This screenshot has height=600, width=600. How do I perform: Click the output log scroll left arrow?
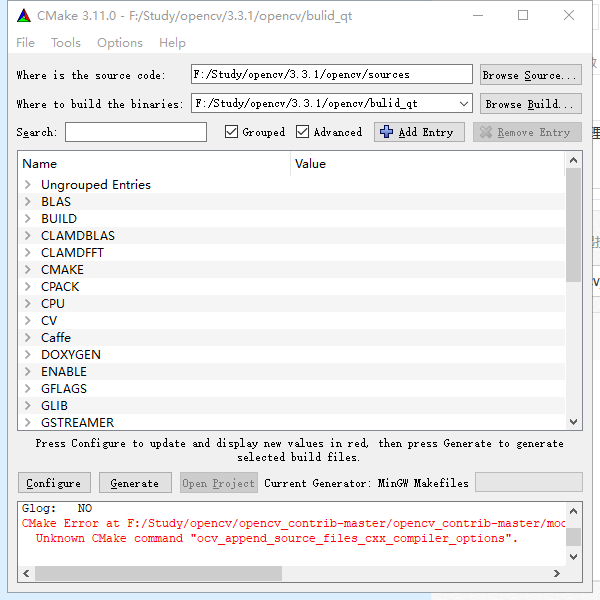coord(26,573)
